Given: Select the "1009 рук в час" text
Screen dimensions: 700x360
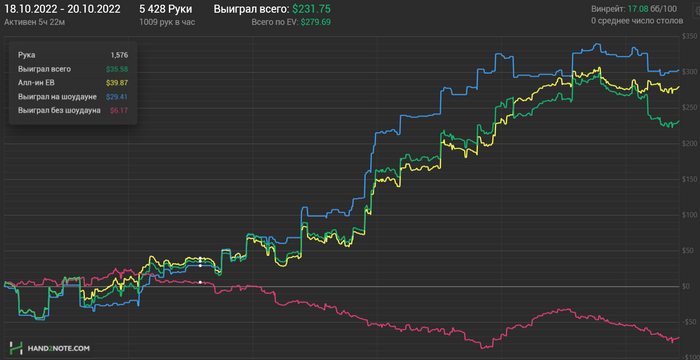Looking at the screenshot, I should [167, 22].
